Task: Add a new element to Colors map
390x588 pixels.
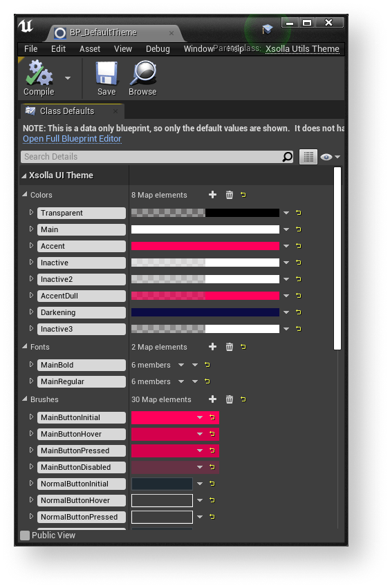Action: 212,195
